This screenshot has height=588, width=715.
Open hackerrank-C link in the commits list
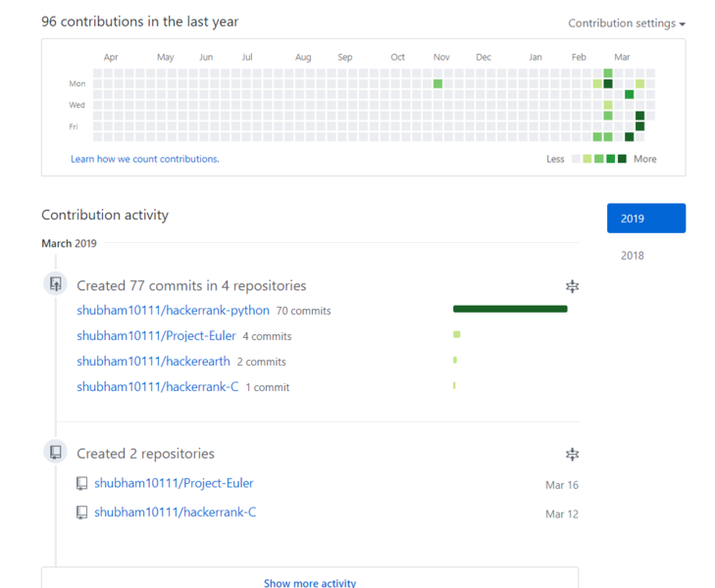157,387
